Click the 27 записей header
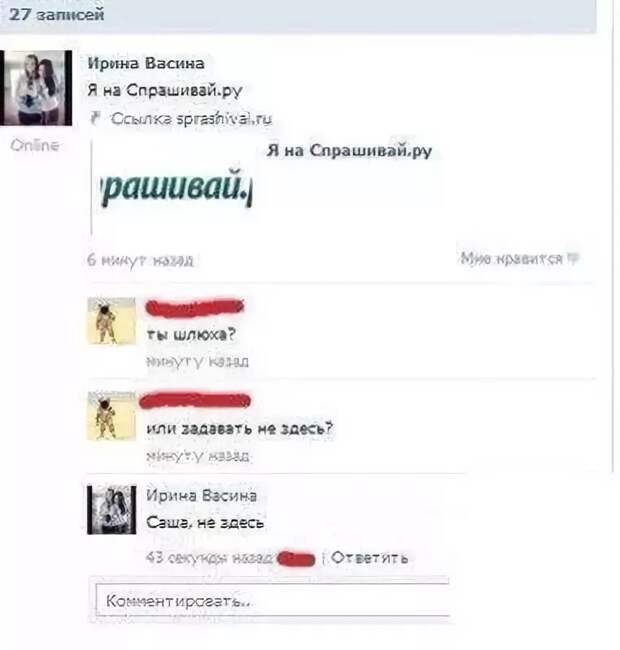This screenshot has height=650, width=620. (56, 15)
